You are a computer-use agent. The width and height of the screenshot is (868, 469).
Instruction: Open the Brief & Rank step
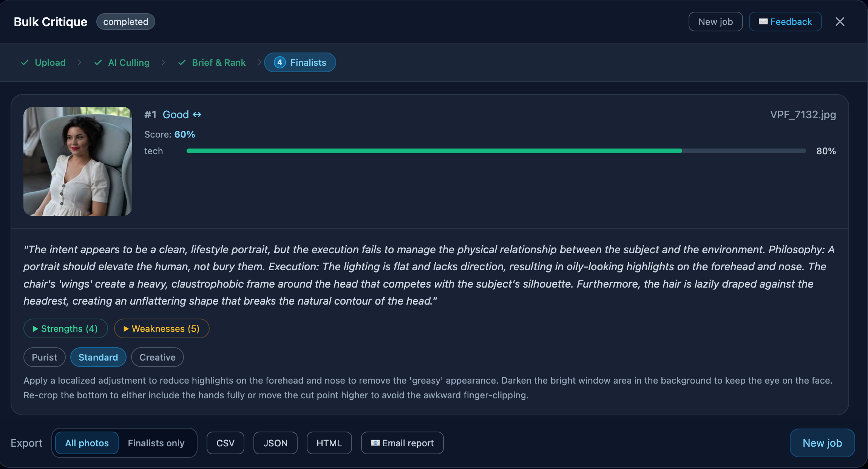click(218, 62)
